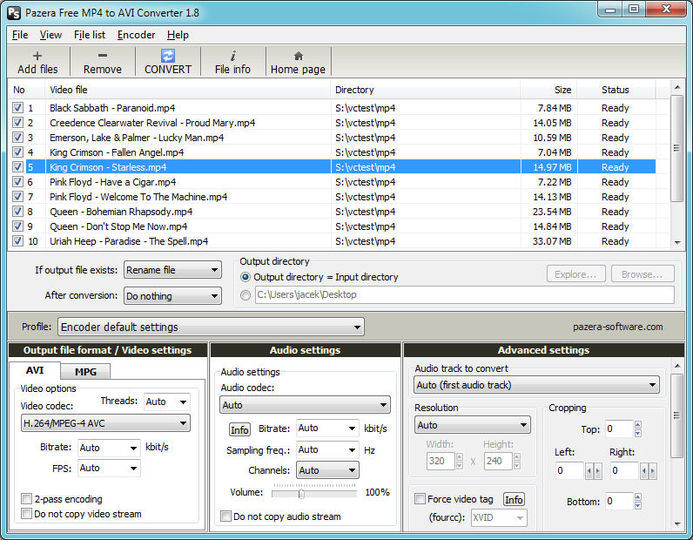Select the custom output path radio button
Viewport: 693px width, 540px height.
245,295
